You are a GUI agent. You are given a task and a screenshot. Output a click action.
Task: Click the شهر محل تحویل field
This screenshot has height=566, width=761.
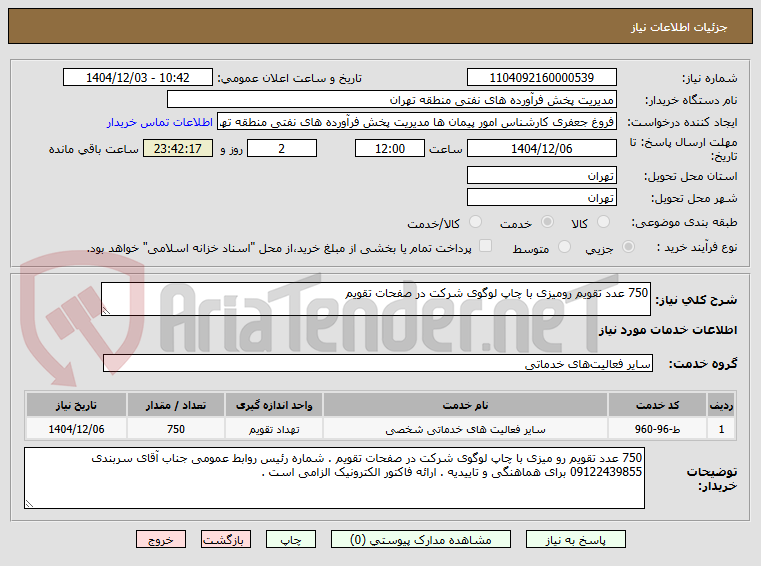542,198
